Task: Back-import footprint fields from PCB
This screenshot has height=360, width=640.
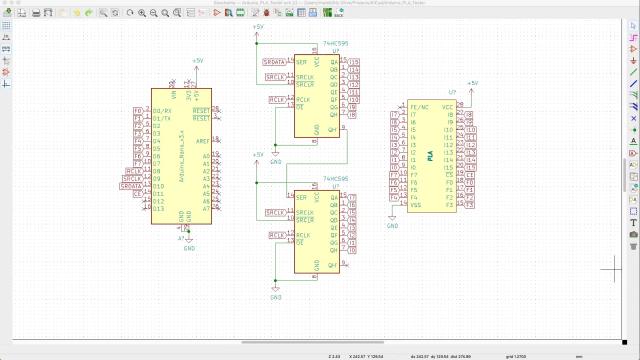Action: [339, 13]
